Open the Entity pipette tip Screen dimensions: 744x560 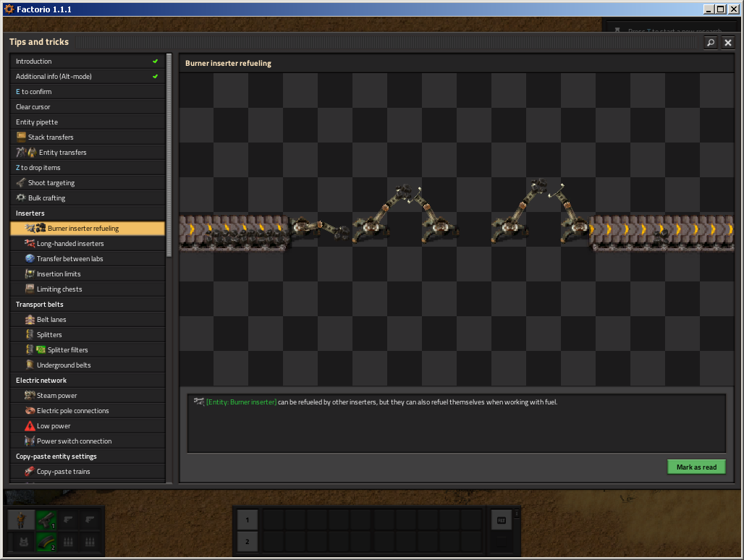88,122
